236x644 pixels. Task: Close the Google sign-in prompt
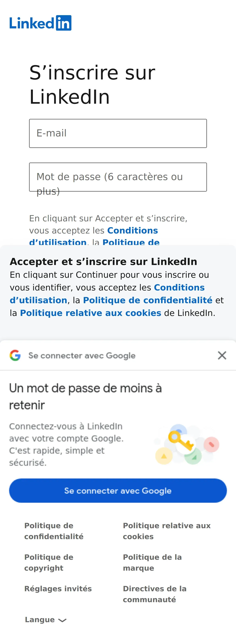222,355
